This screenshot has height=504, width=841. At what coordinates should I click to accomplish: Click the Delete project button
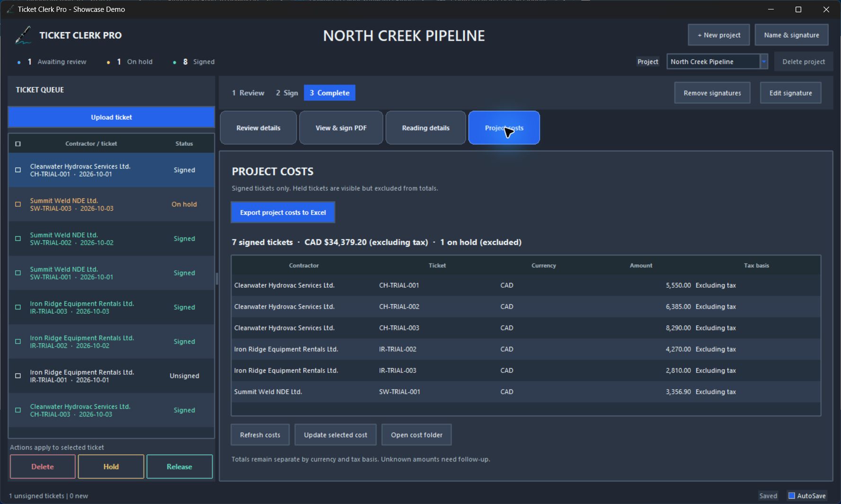click(804, 62)
